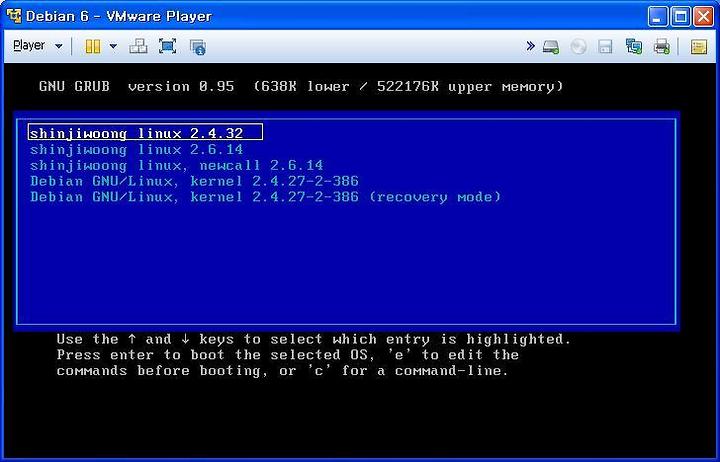Click the Send Ctrl+Alt+Del icon
This screenshot has height=462, width=720.
point(138,46)
